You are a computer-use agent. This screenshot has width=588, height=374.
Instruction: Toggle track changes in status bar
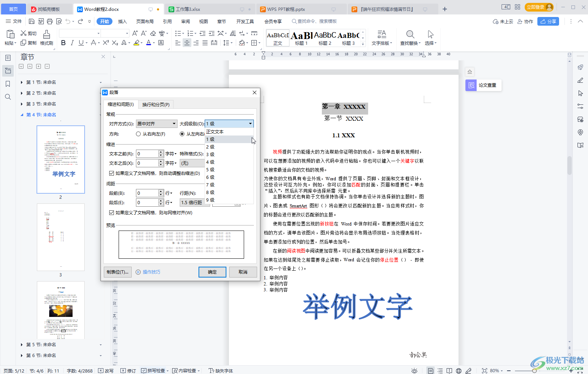coord(128,370)
